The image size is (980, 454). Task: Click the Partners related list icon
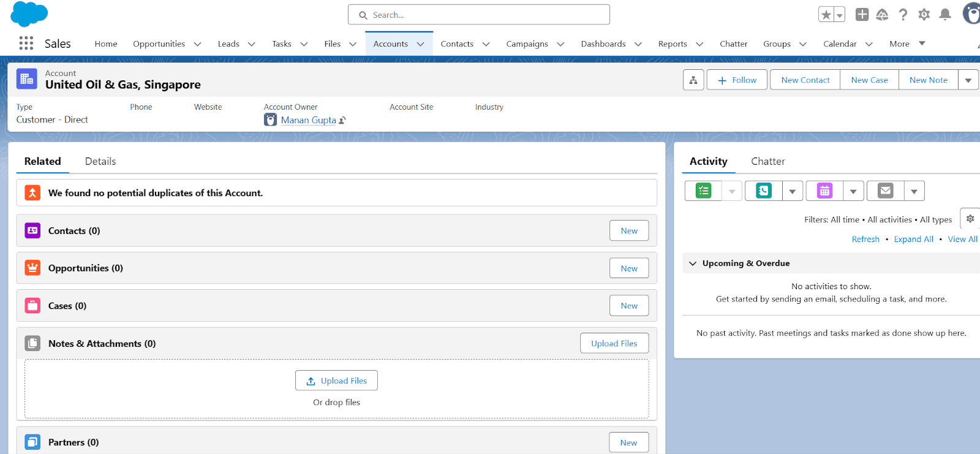(x=32, y=442)
